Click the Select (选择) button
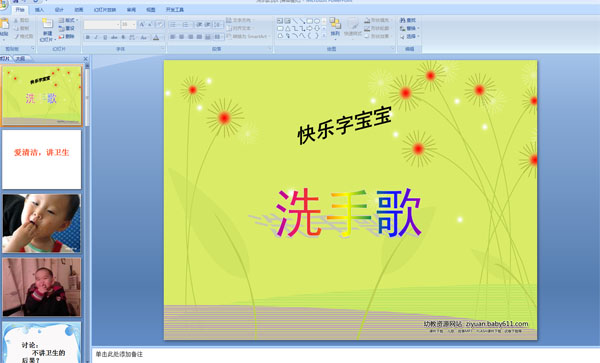 [x=409, y=36]
